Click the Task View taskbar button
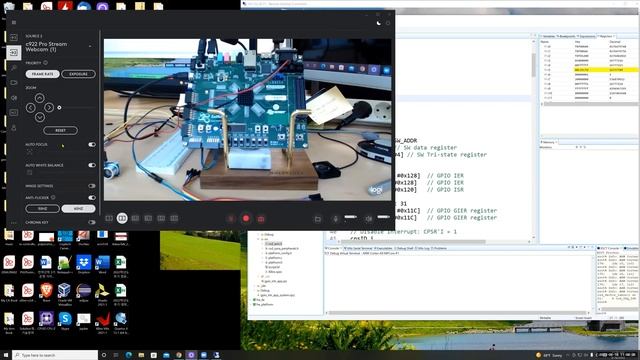The image size is (640, 360). point(116,355)
